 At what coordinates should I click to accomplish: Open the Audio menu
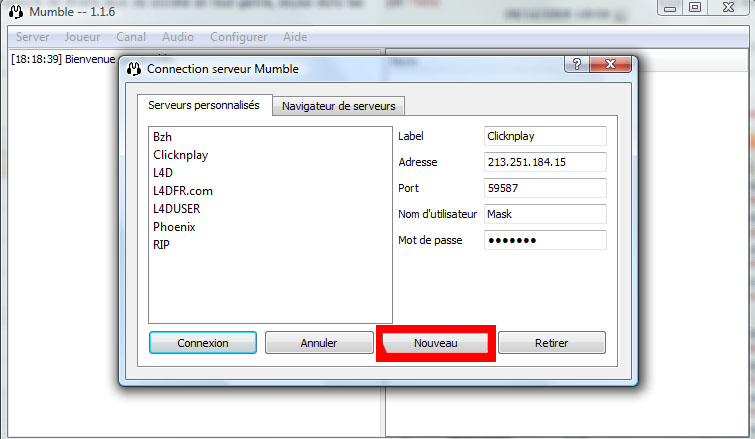click(178, 37)
